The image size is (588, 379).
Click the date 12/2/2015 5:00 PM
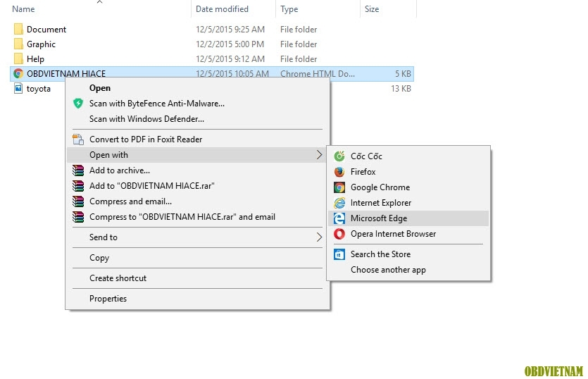tap(230, 44)
